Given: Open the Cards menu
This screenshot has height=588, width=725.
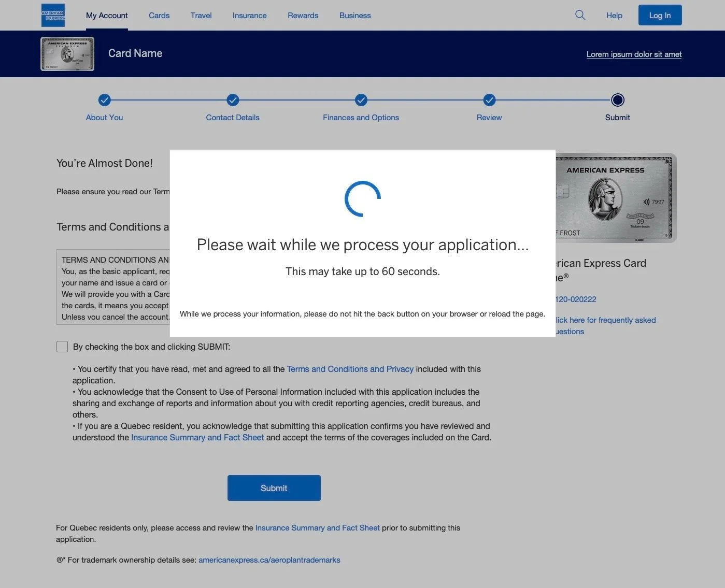Looking at the screenshot, I should 159,16.
